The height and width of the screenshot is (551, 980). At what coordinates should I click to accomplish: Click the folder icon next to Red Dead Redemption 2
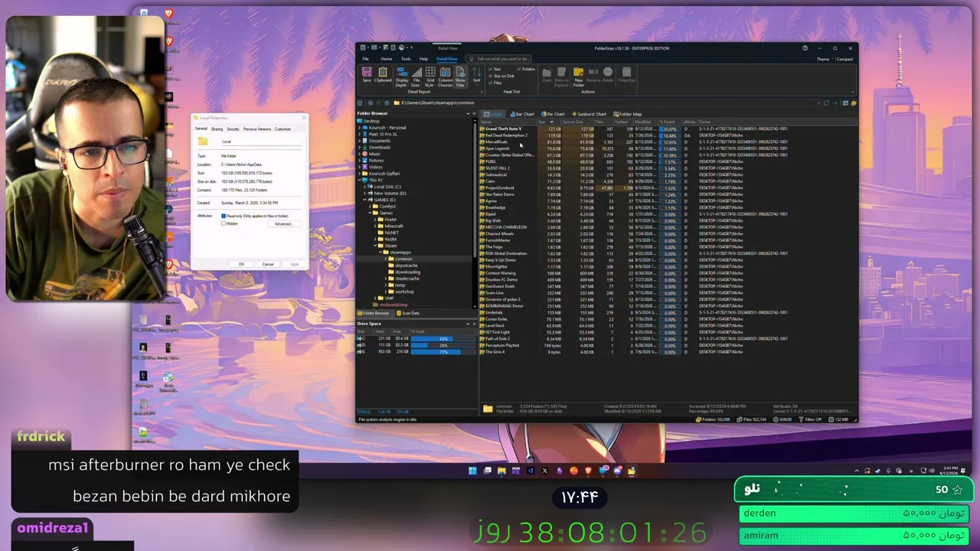(482, 135)
